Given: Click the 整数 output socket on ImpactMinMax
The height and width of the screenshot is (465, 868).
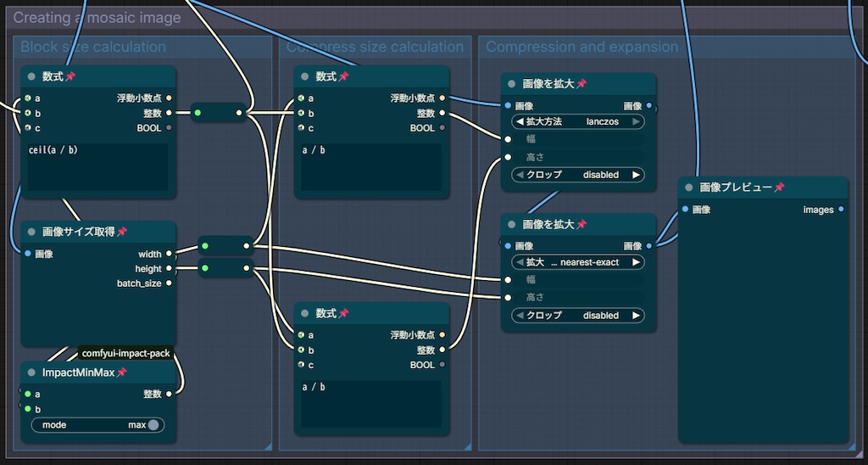Looking at the screenshot, I should 169,394.
